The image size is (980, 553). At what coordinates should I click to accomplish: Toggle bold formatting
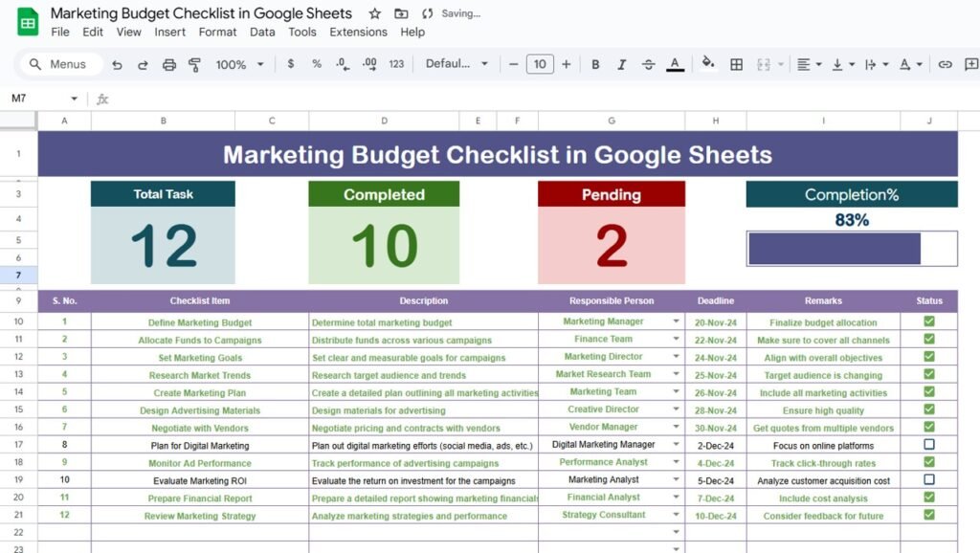coord(595,64)
